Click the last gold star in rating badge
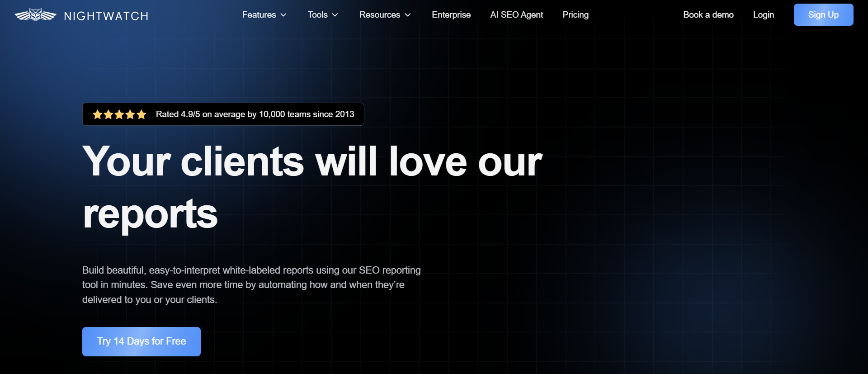 pos(142,114)
